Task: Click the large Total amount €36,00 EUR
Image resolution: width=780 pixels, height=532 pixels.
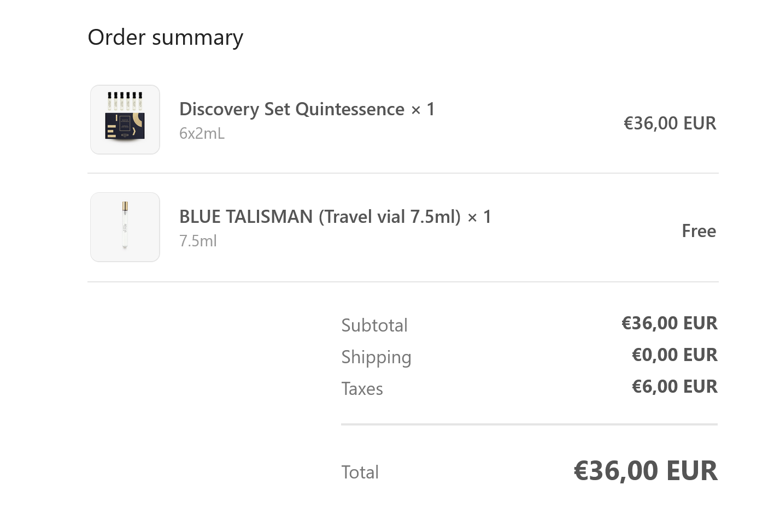Action: (645, 471)
